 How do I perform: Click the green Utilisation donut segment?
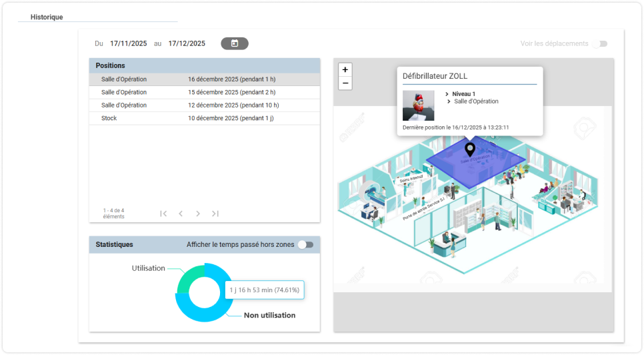[190, 276]
